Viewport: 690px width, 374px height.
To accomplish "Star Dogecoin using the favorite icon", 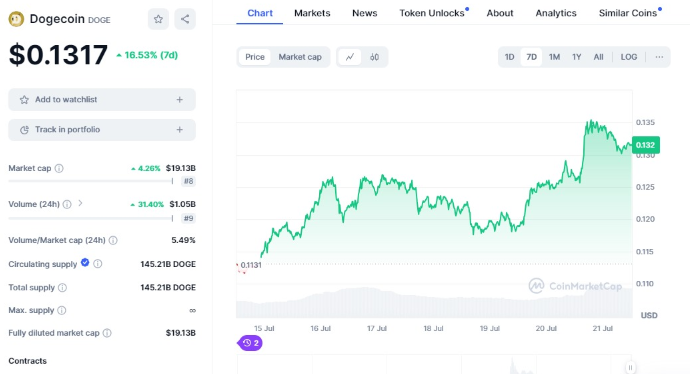I will pos(158,19).
